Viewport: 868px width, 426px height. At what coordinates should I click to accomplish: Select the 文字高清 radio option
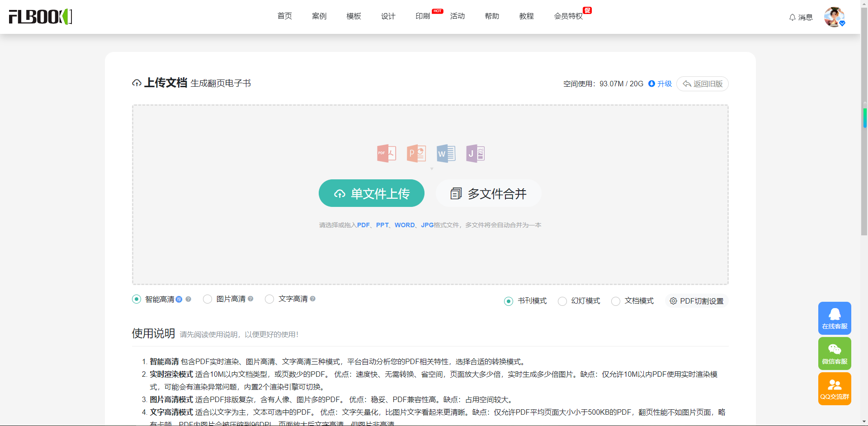coord(269,299)
